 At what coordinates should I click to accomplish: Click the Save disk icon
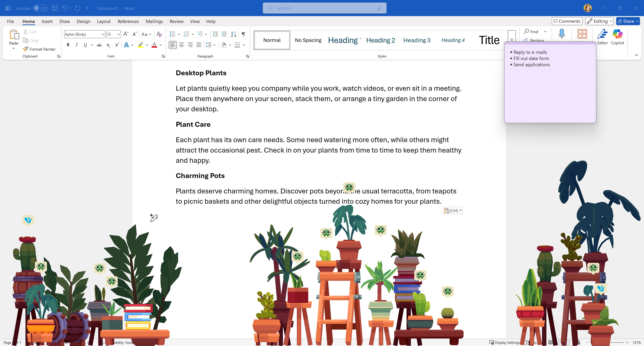[55, 8]
